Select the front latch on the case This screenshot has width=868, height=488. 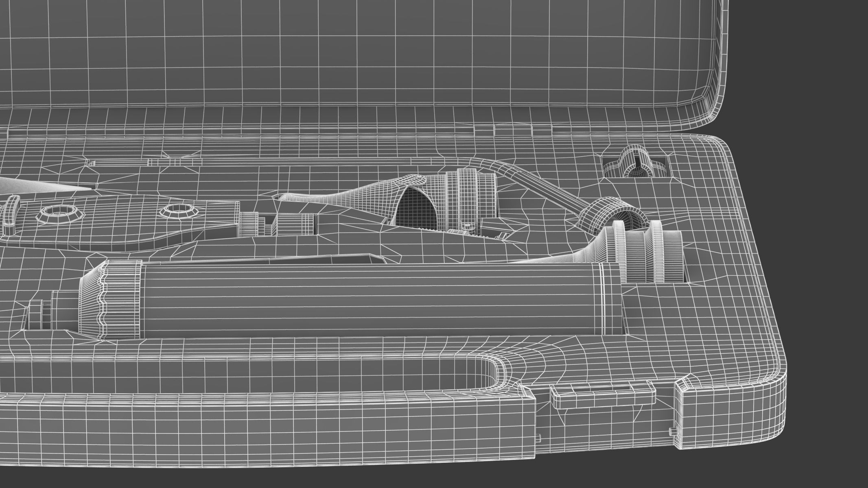[603, 397]
